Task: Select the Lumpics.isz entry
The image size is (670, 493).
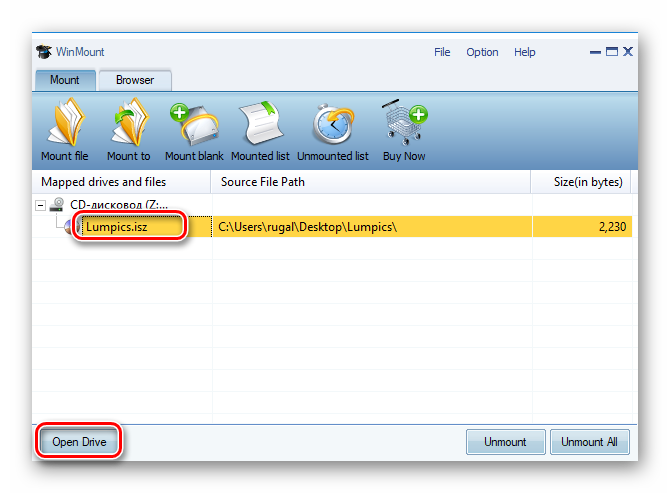Action: click(117, 227)
